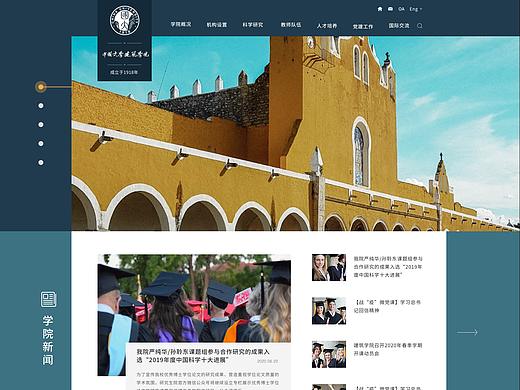Open the 2019年度中国科学十大进展 news list link
Screen dimensions: 520x390
(388, 267)
